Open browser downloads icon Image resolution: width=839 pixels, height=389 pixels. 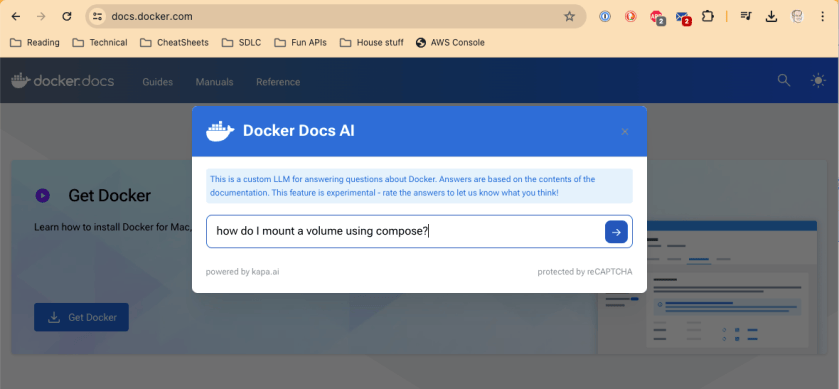[771, 17]
